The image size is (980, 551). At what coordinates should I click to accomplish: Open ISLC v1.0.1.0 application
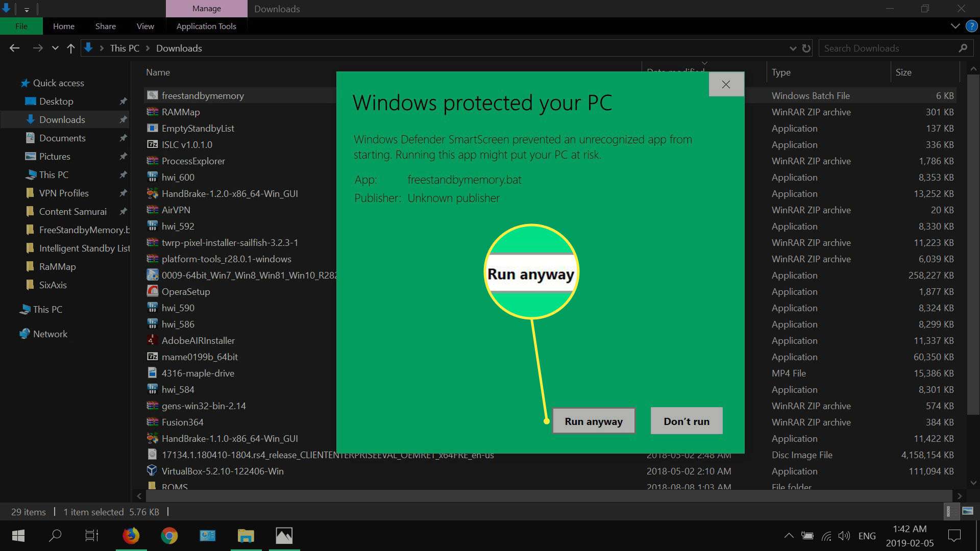[187, 144]
